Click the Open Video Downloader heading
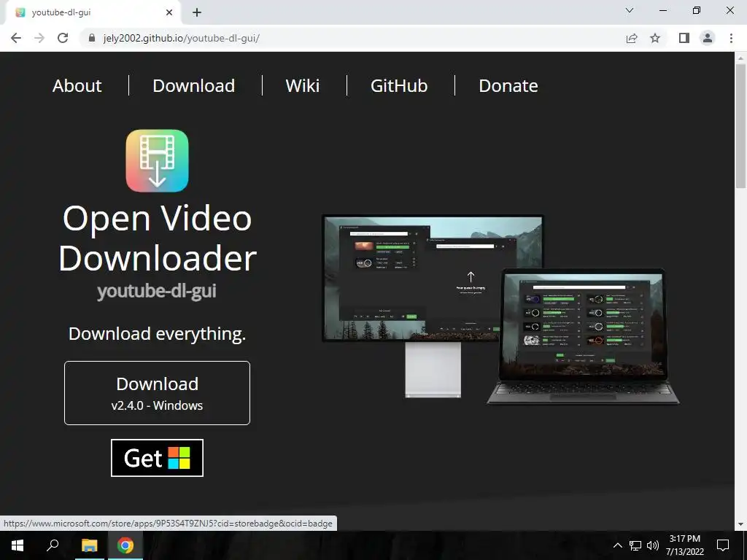Viewport: 747px width, 560px height. click(x=158, y=238)
